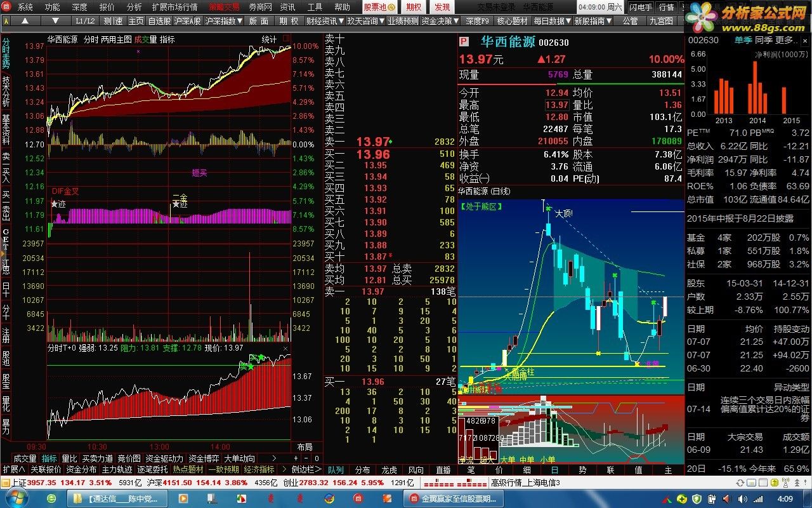Open the 扩展市场行情 menu
The width and height of the screenshot is (812, 508).
(174, 7)
